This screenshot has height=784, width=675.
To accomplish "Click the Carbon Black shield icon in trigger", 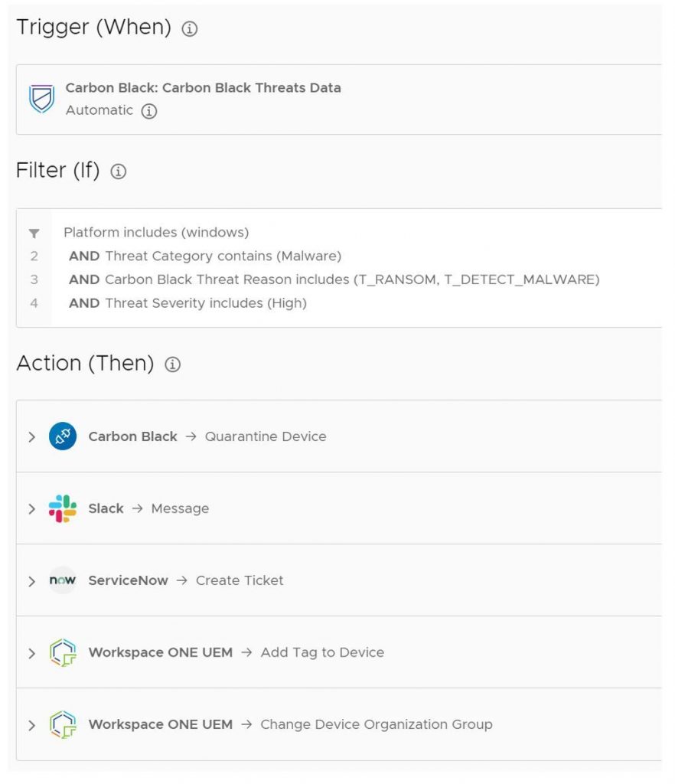I will (41, 99).
